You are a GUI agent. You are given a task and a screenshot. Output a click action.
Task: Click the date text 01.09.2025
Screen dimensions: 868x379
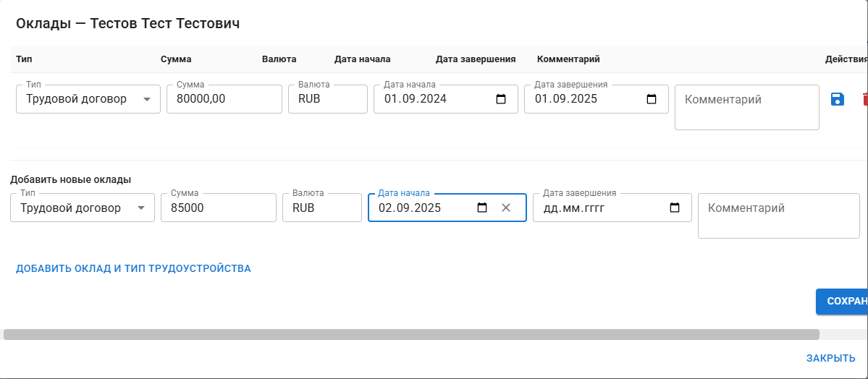click(x=566, y=100)
